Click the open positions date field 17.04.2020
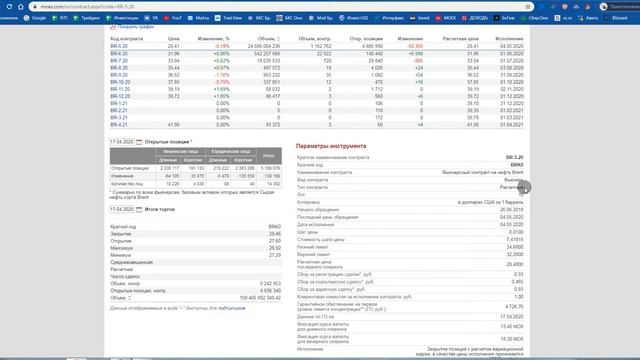This screenshot has height=360, width=640. 122,142
